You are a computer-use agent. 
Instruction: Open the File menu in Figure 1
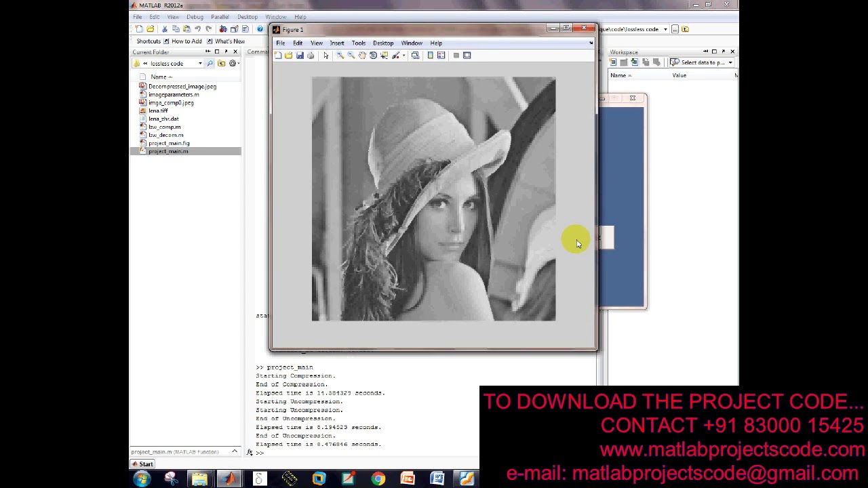280,43
